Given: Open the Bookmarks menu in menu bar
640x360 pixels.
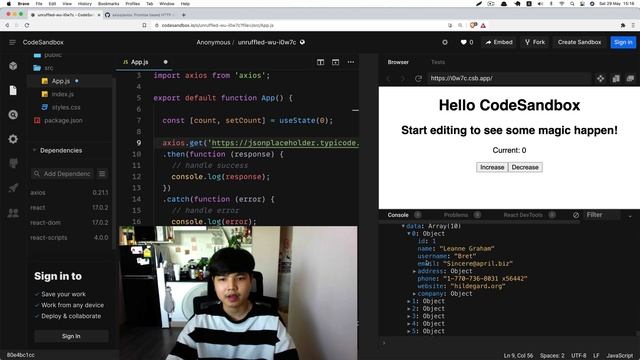Looking at the screenshot, I should pos(109,4).
